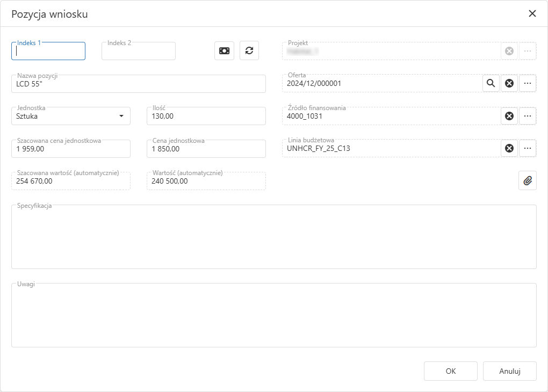Open Linia budżetowa ellipsis picker
Viewport: 548px width, 392px height.
coord(528,148)
